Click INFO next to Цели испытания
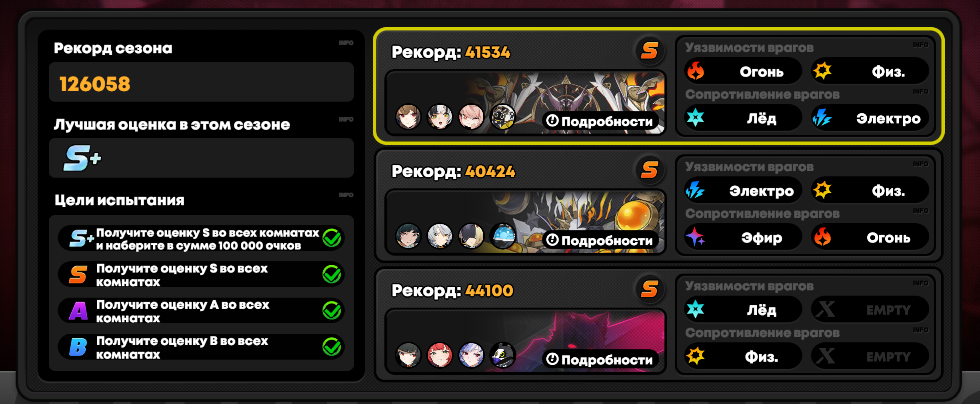 [346, 195]
